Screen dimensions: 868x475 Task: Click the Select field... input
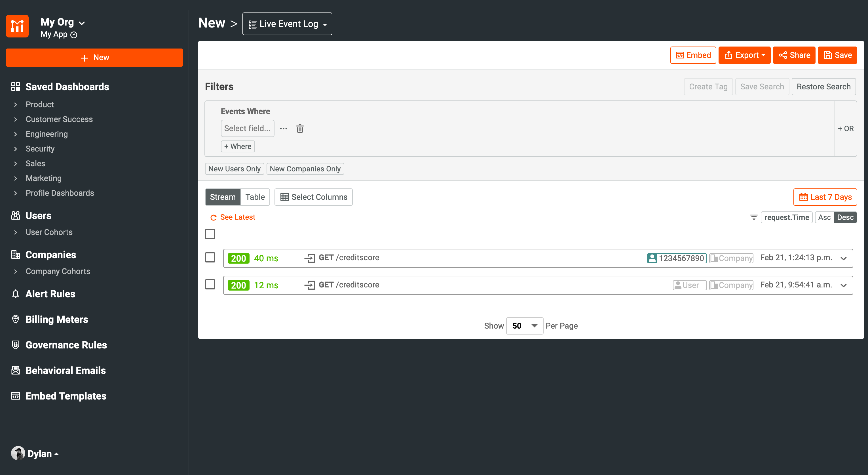click(247, 129)
